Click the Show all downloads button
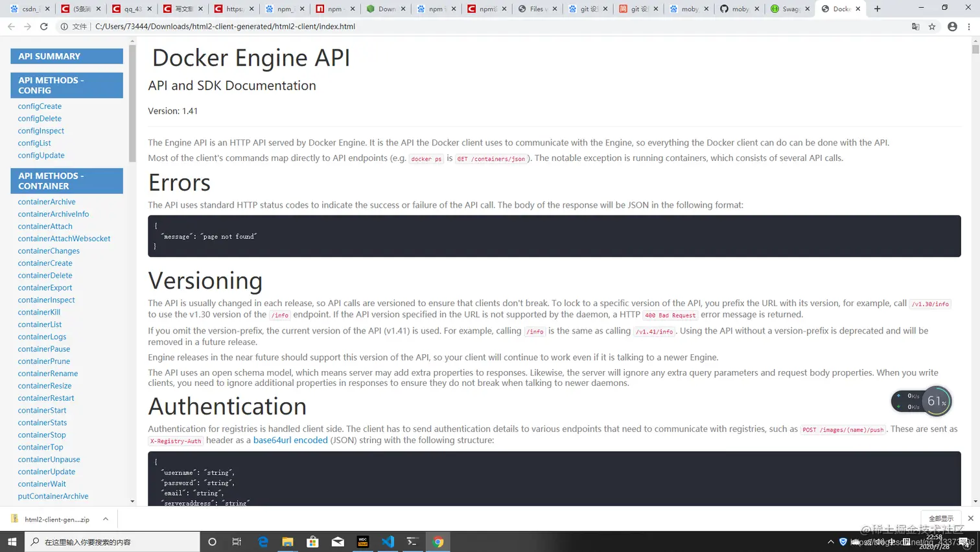This screenshot has width=980, height=552. [941, 518]
